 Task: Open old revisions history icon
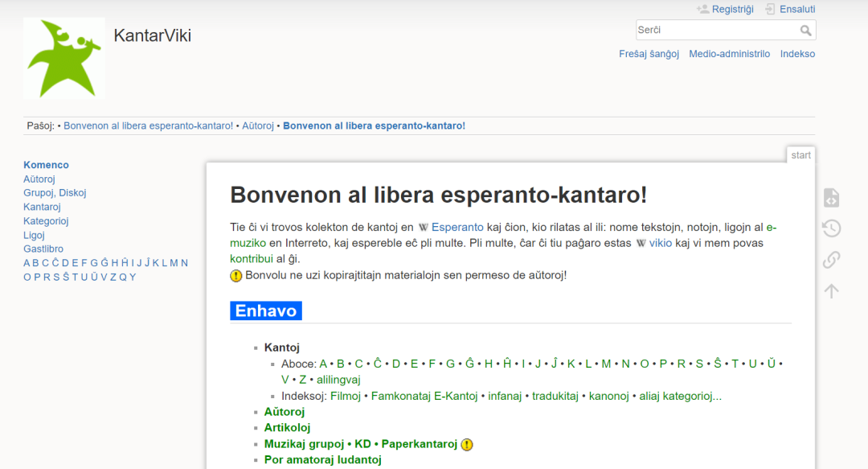coord(831,228)
